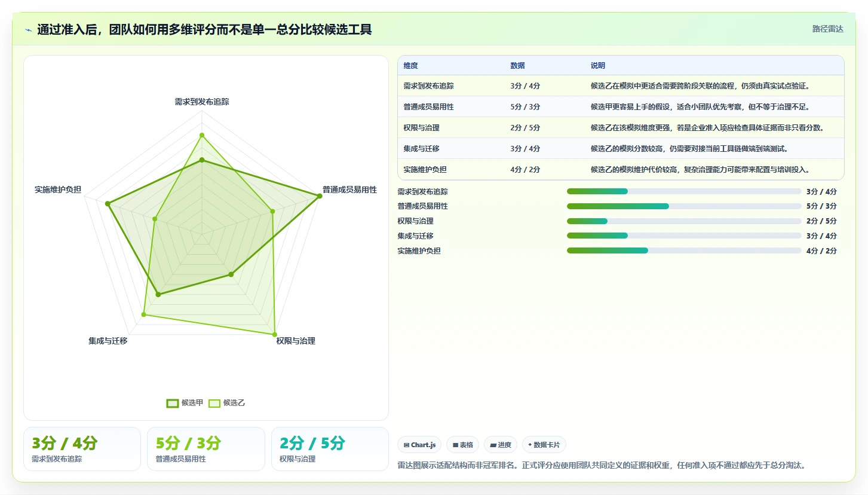868x495 pixels.
Task: Click 候选乙 data point on 需求到发布追踪 axis
Action: 202,135
